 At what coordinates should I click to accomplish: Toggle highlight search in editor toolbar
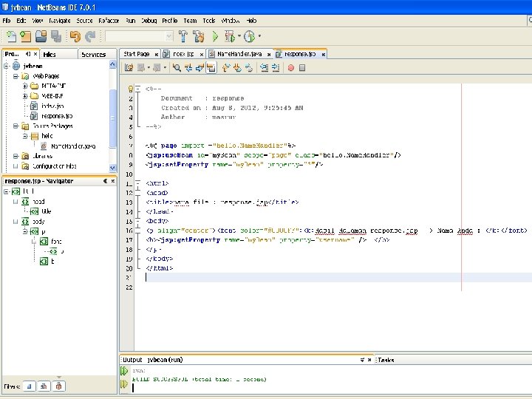point(211,68)
